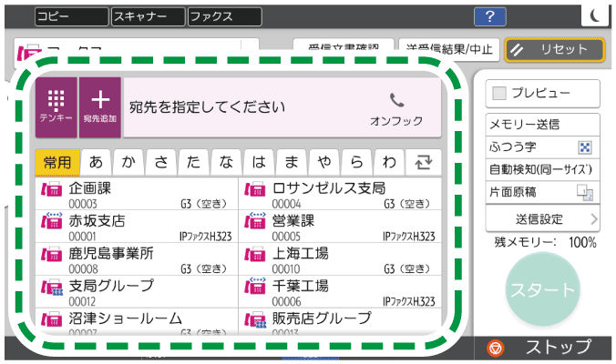This screenshot has width=616, height=364.
Task: Open the テンキー numeric keypad
Action: coord(56,107)
